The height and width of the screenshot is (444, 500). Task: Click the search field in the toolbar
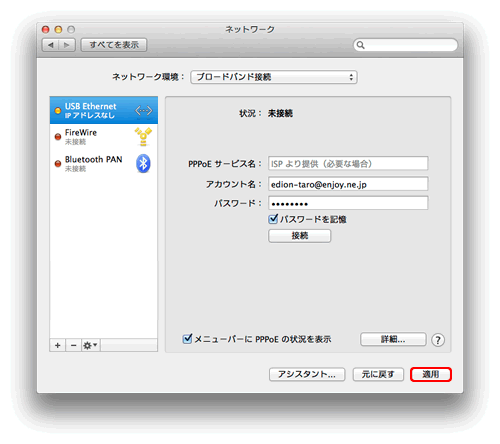(405, 45)
